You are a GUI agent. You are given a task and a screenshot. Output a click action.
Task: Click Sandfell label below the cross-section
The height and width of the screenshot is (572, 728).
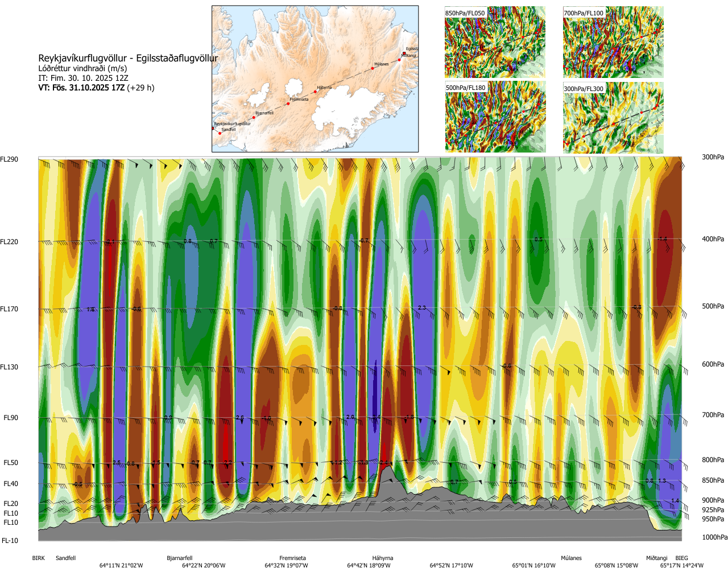coord(65,558)
